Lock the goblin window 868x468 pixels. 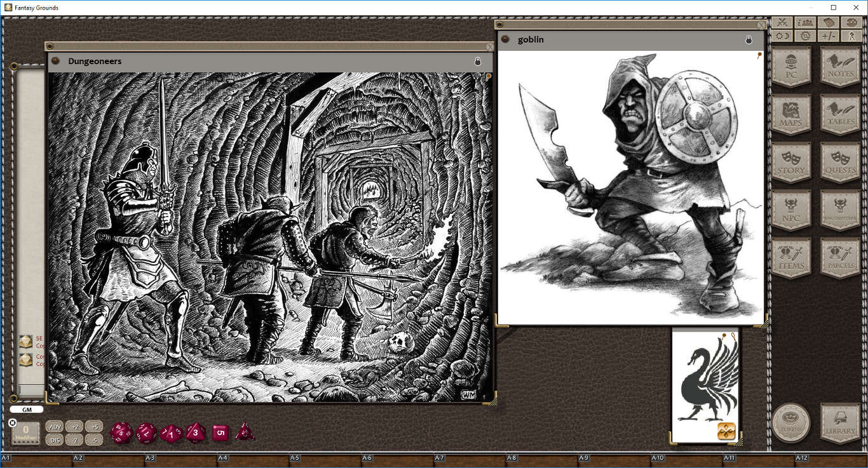click(x=749, y=39)
